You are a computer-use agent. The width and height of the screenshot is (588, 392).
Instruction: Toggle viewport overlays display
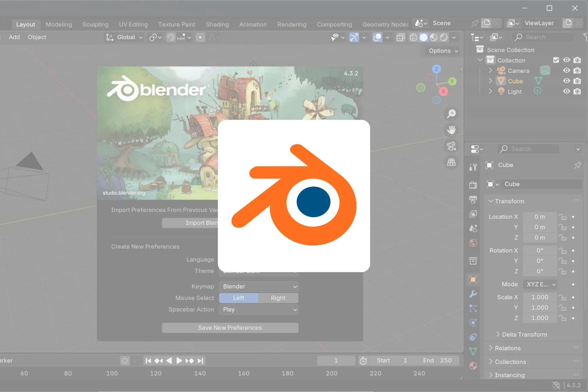[x=377, y=37]
